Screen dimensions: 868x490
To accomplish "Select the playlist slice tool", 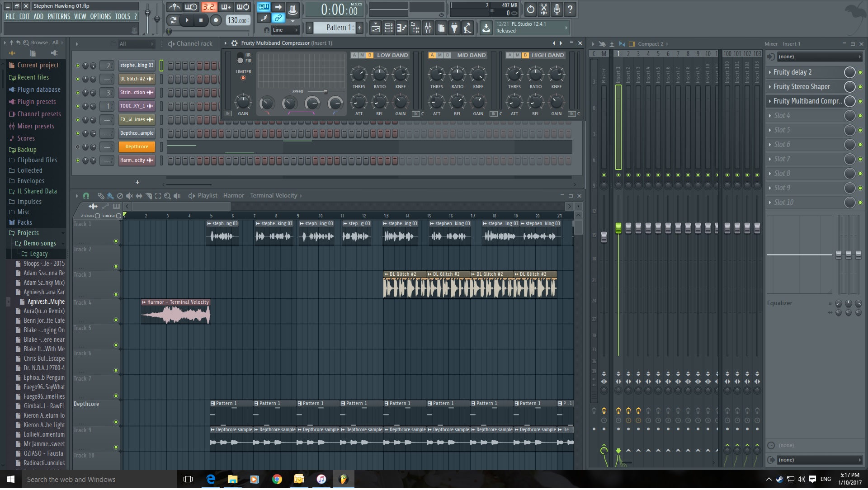I will [148, 196].
